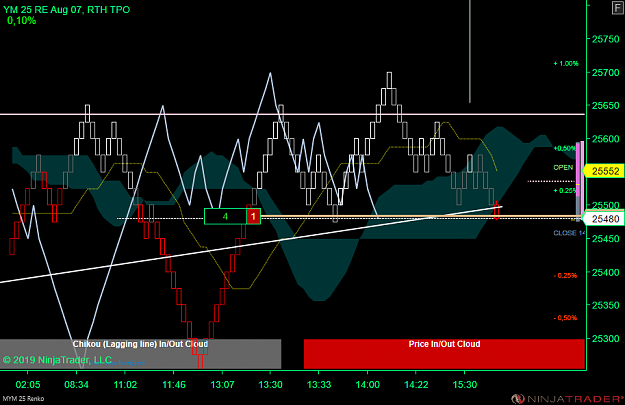Select the green order box labeled 4
The width and height of the screenshot is (625, 405).
pos(225,216)
